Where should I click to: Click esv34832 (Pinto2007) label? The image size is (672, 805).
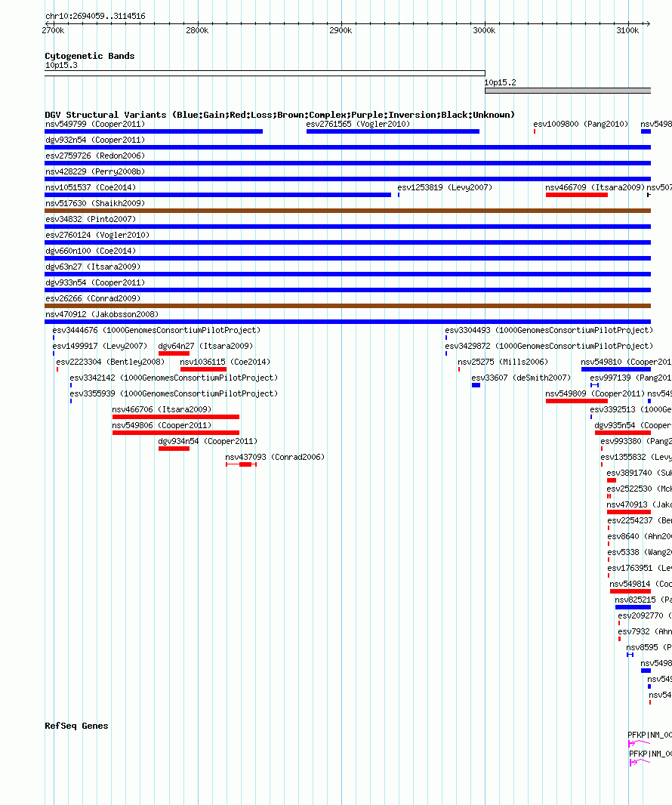pos(91,219)
